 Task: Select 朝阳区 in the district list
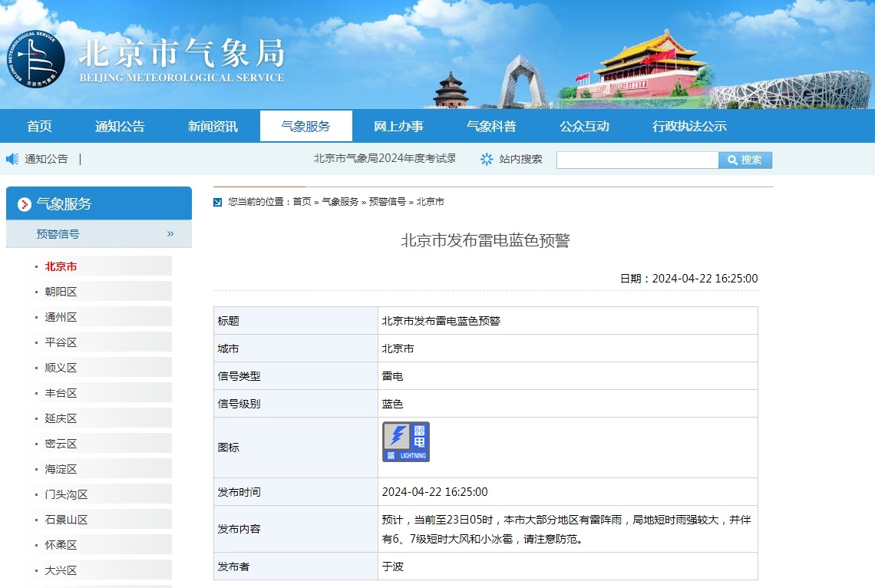click(x=61, y=292)
